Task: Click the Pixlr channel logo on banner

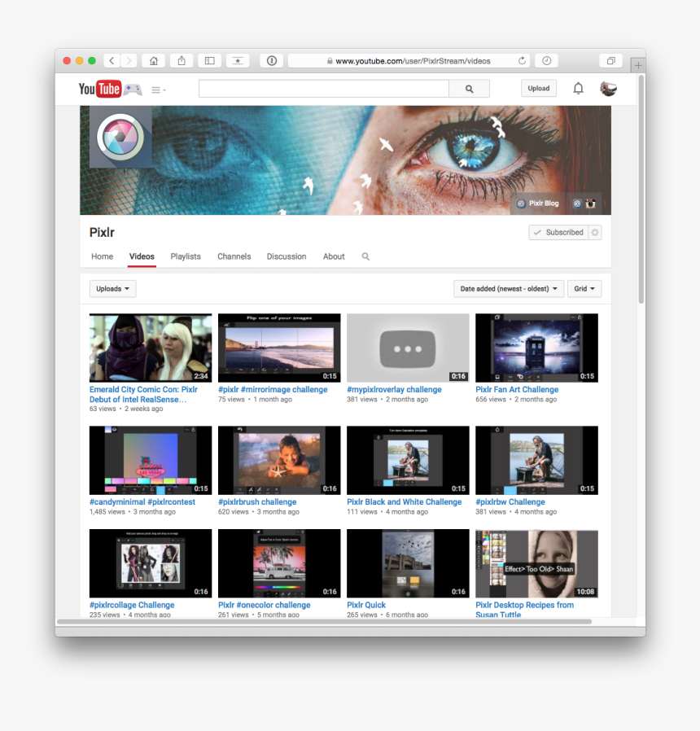Action: click(120, 137)
